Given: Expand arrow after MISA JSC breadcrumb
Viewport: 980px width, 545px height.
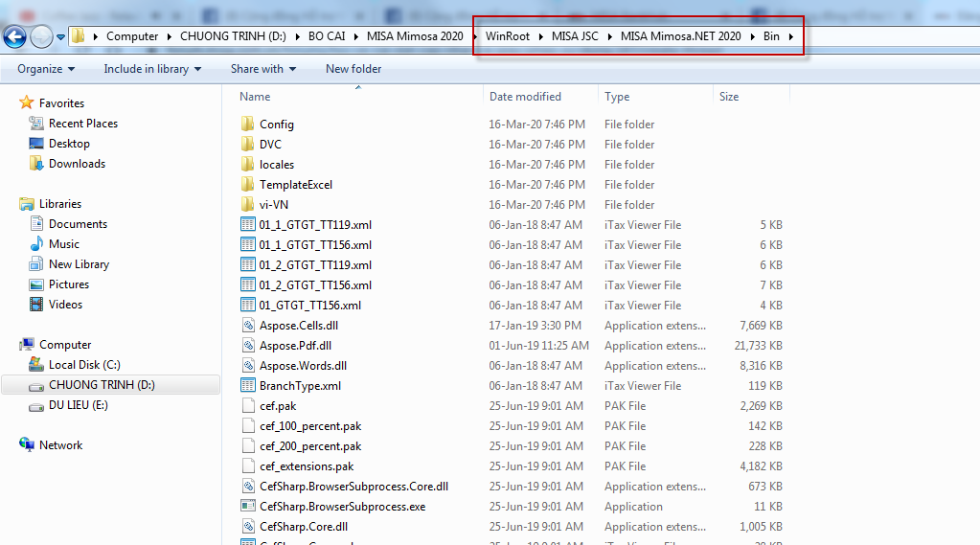Looking at the screenshot, I should (x=609, y=36).
